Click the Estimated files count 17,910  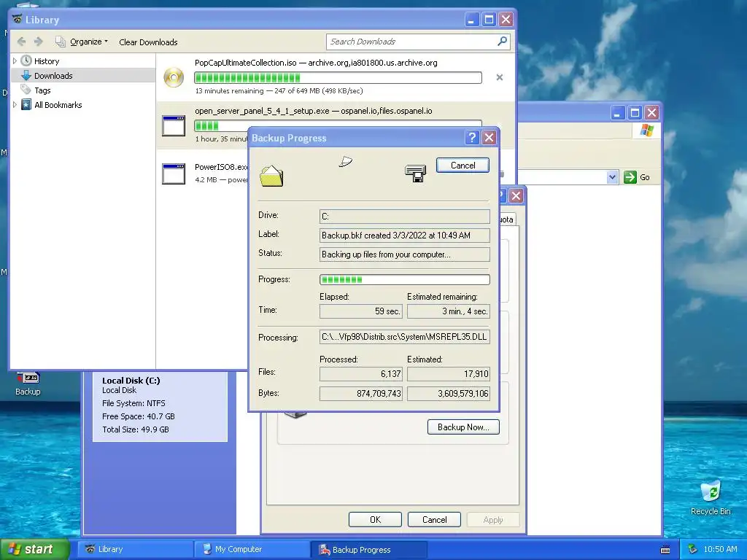(x=449, y=374)
